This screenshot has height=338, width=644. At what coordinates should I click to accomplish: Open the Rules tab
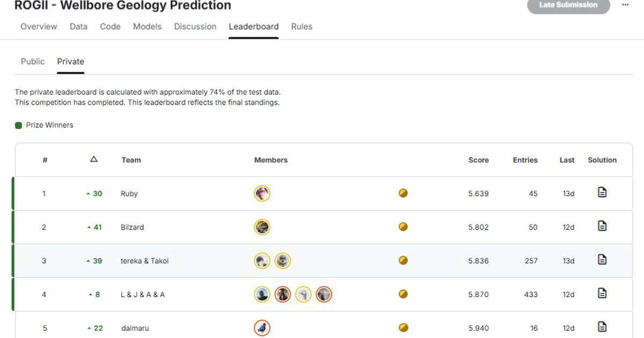(x=302, y=26)
